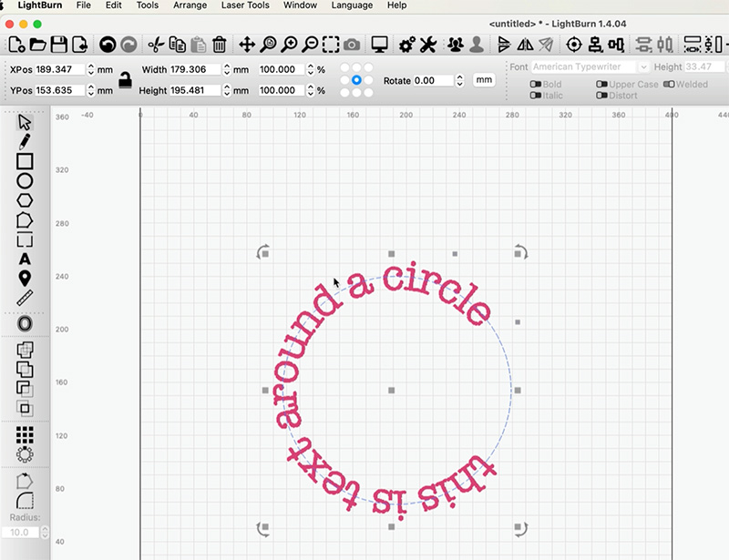Click the Undo arrow in toolbar
Screen dimensions: 729x560
(108, 44)
